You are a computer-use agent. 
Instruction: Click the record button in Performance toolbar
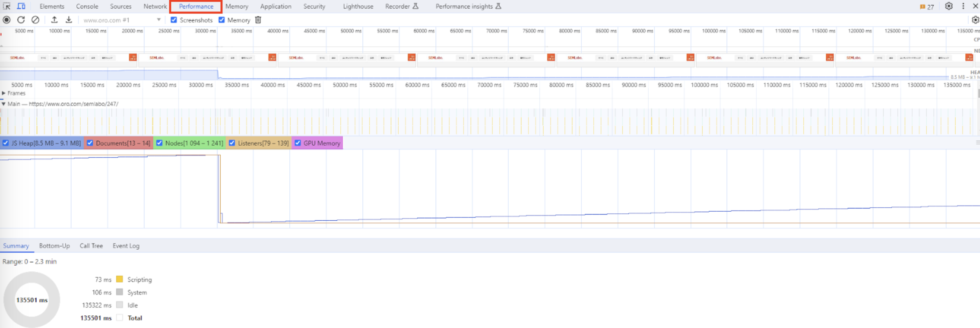point(7,20)
